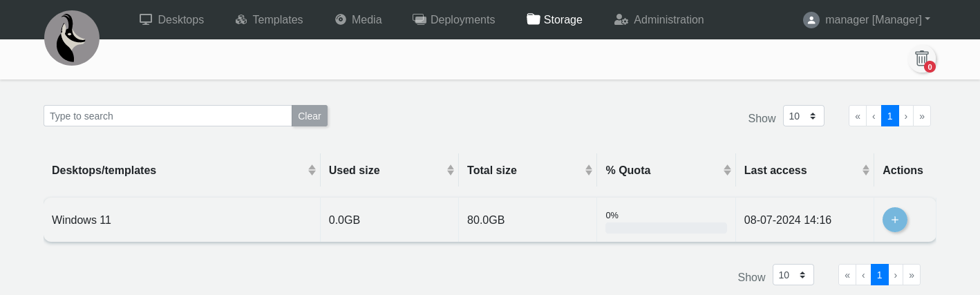This screenshot has height=295, width=980.
Task: Click the Type to search field
Action: (x=167, y=116)
